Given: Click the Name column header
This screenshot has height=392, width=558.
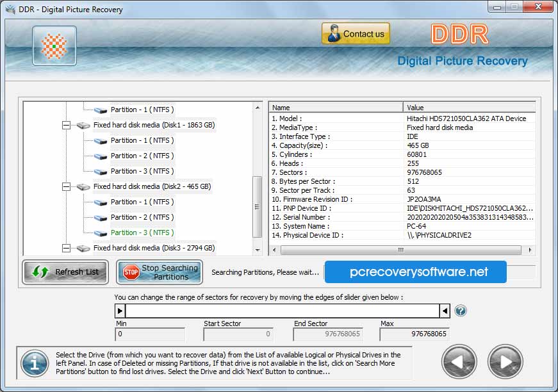Looking at the screenshot, I should 336,108.
